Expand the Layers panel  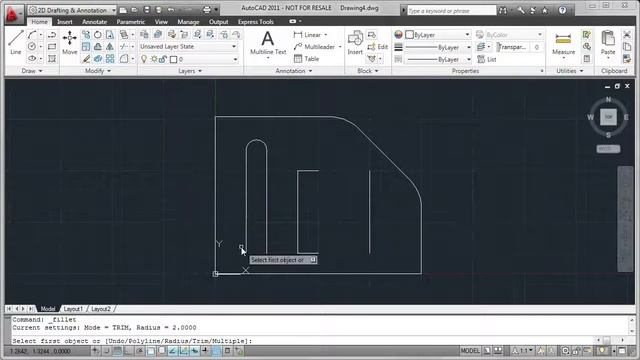(190, 71)
